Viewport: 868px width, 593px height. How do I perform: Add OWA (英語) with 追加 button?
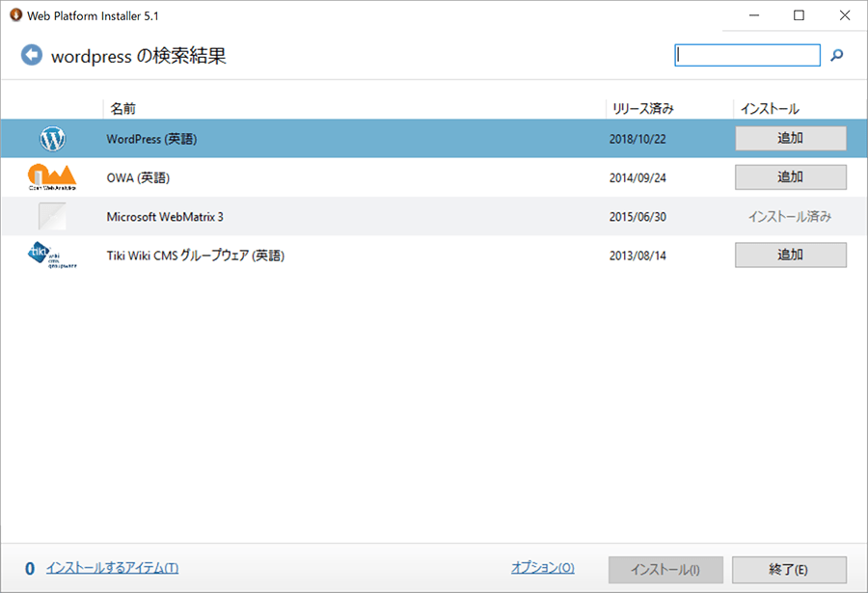791,177
